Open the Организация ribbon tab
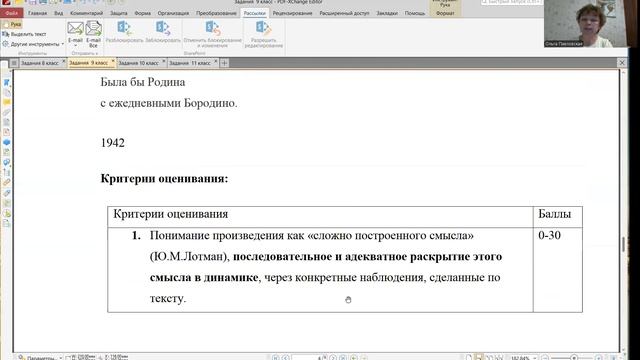The width and height of the screenshot is (640, 360). click(x=173, y=13)
